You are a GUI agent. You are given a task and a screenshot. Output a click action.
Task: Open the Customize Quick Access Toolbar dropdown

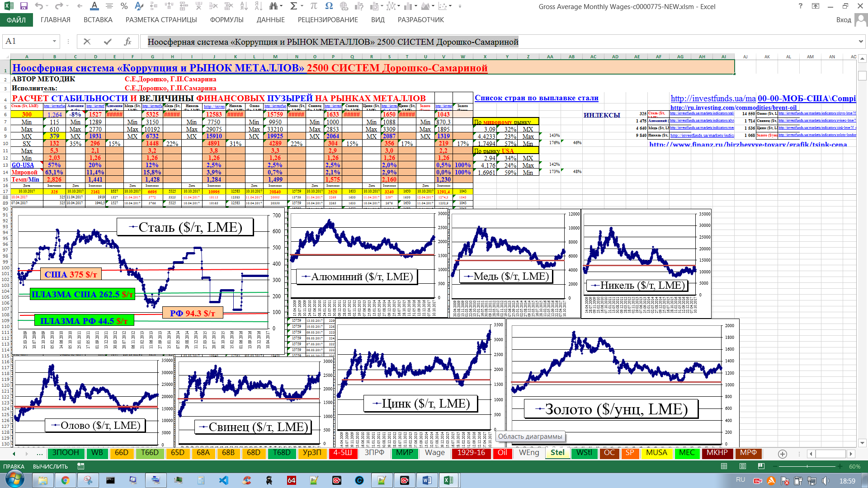coord(460,6)
